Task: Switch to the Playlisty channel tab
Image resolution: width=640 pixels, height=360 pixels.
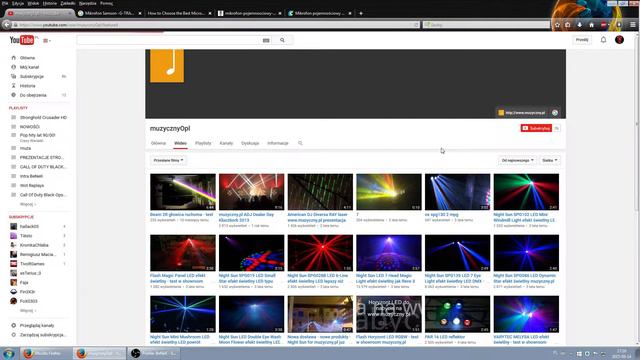Action: click(203, 143)
